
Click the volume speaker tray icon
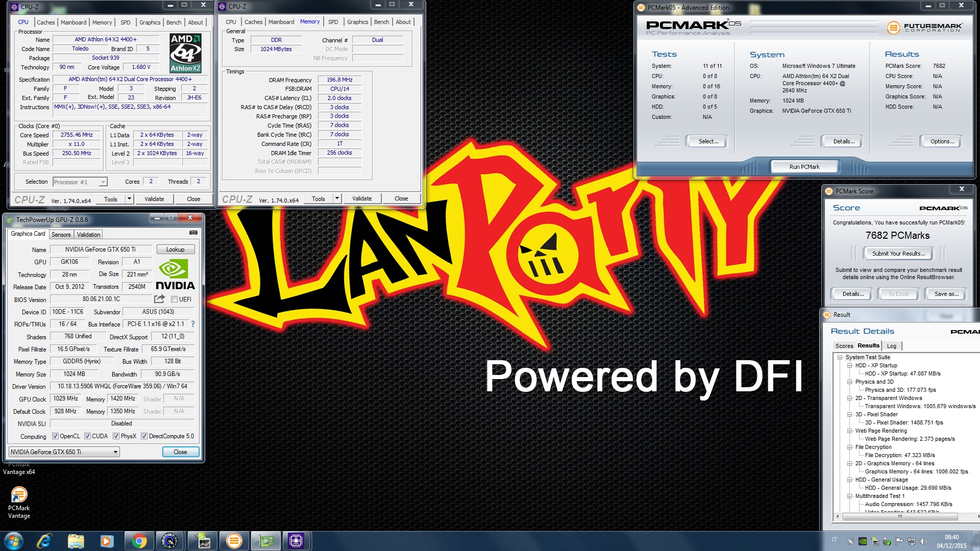point(923,541)
